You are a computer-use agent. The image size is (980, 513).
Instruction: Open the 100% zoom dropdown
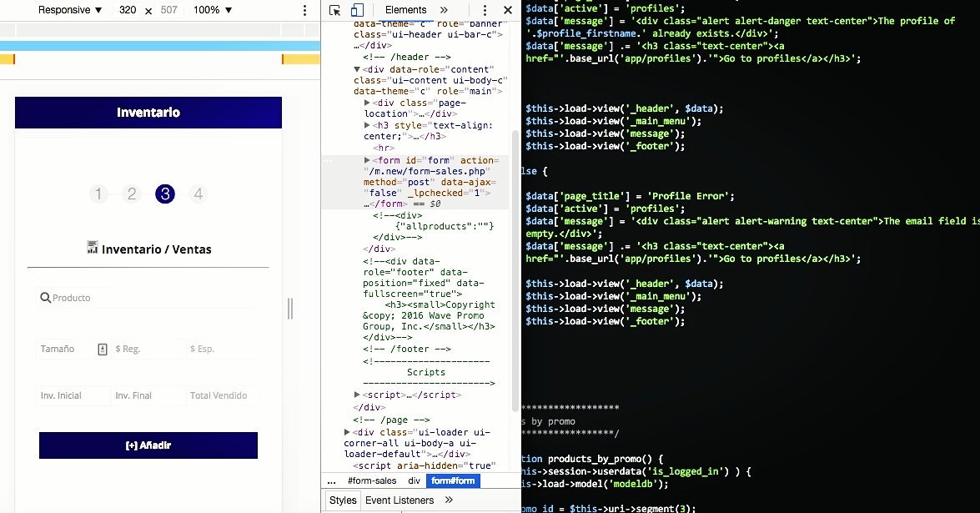point(213,10)
